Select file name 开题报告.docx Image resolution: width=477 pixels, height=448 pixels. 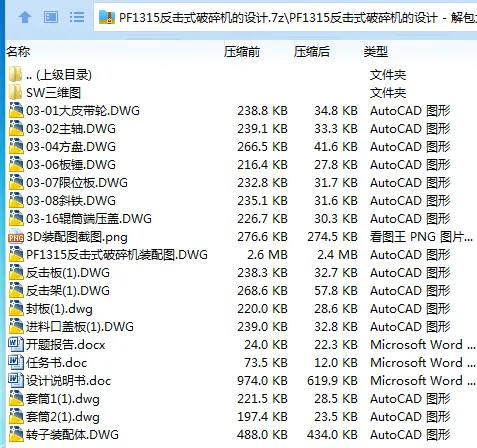[65, 345]
